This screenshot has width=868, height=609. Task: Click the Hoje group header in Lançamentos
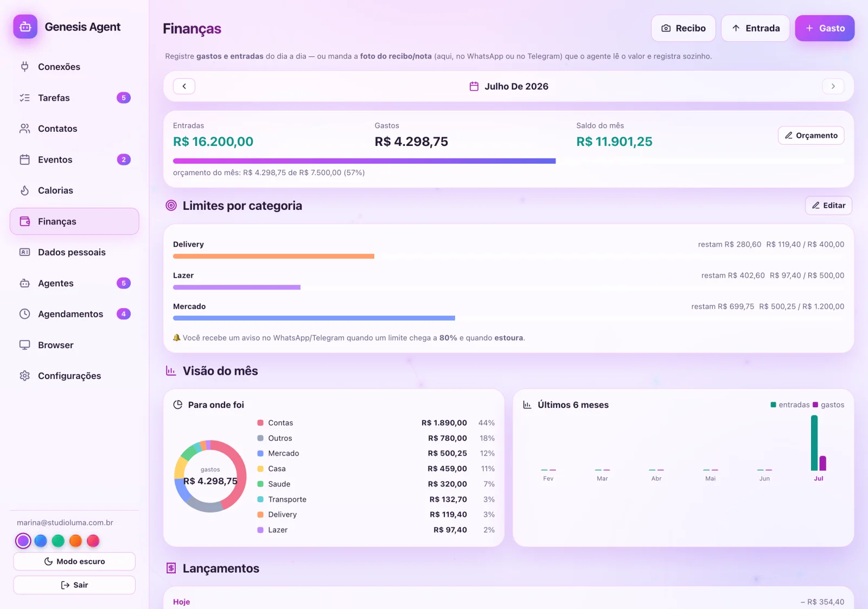[x=182, y=602]
